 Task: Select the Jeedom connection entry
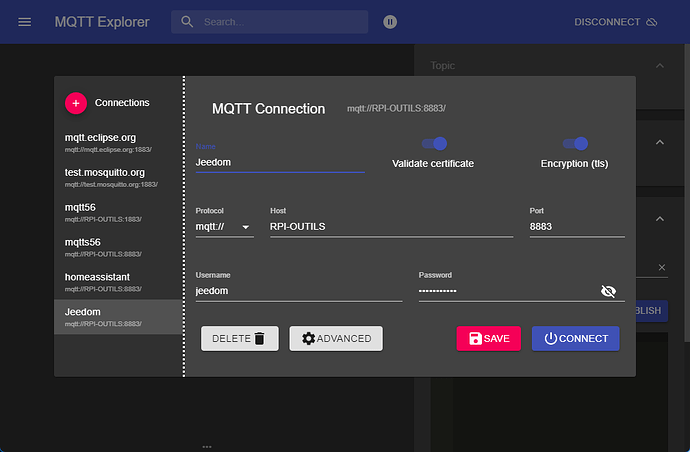[x=118, y=317]
